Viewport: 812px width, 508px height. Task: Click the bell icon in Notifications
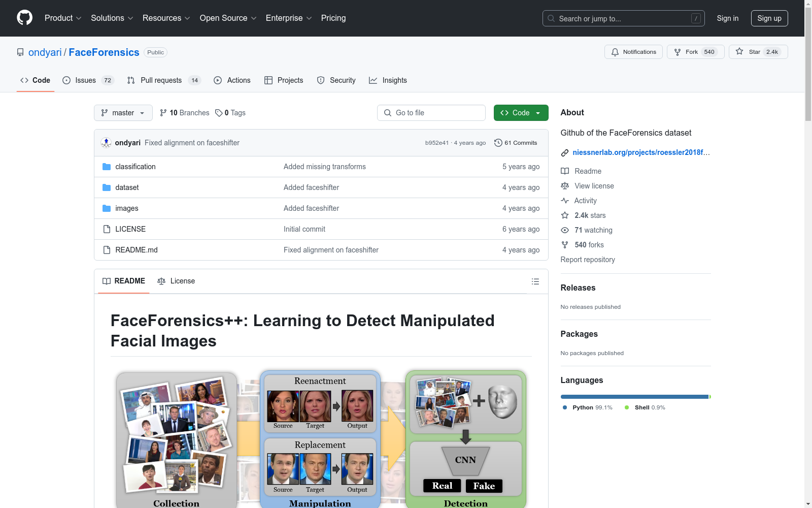pyautogui.click(x=615, y=52)
